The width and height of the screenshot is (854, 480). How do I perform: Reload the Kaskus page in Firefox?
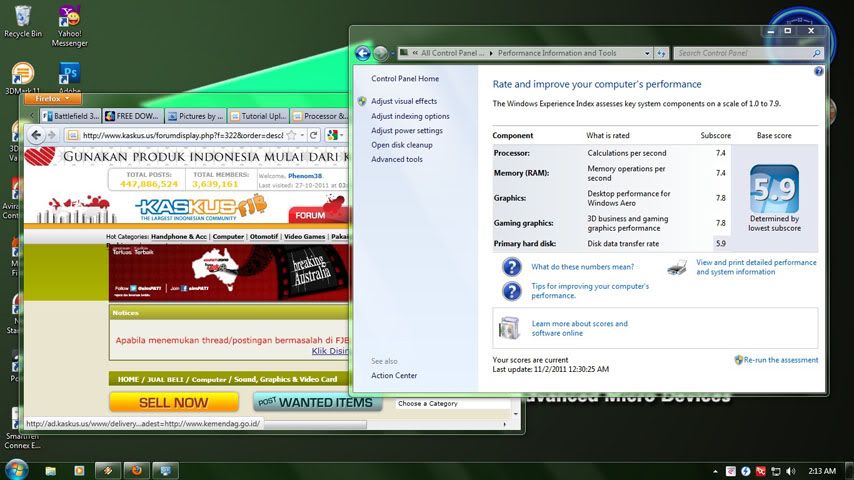(x=314, y=135)
